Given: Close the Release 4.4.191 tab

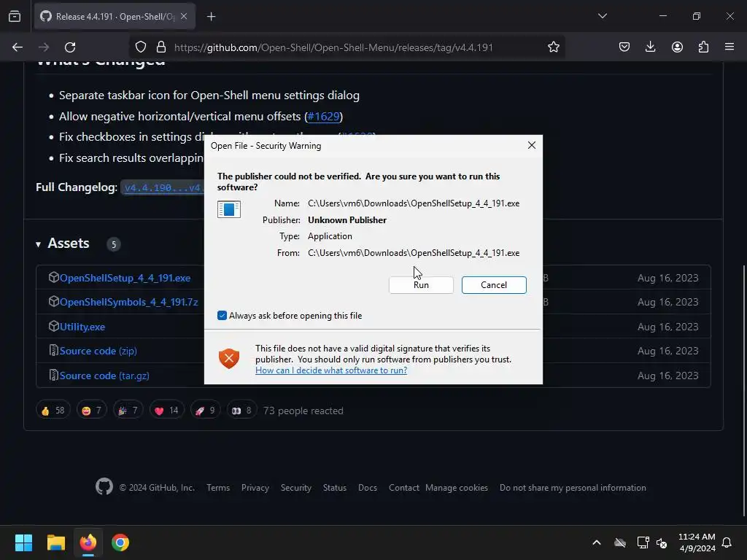Looking at the screenshot, I should tap(184, 16).
